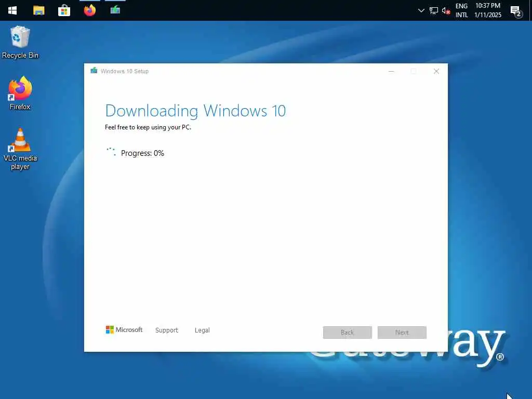This screenshot has width=532, height=399.
Task: Open Recycle Bin desktop icon
Action: click(20, 42)
